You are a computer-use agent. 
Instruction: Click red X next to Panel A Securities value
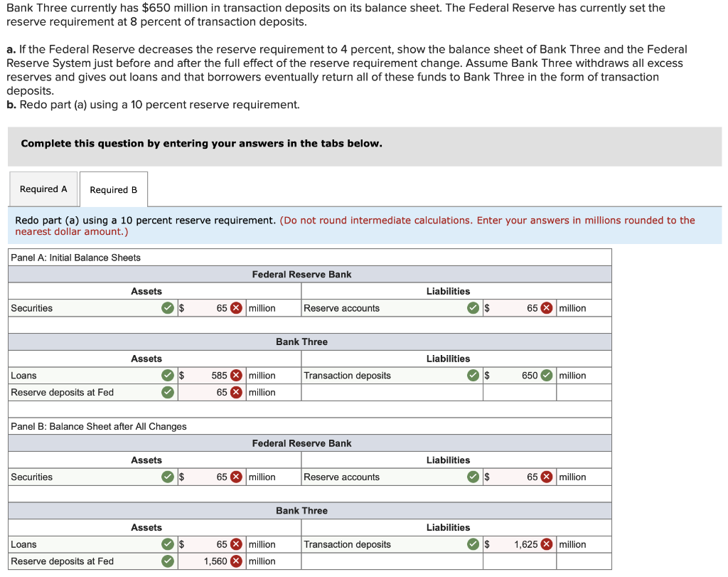[236, 308]
